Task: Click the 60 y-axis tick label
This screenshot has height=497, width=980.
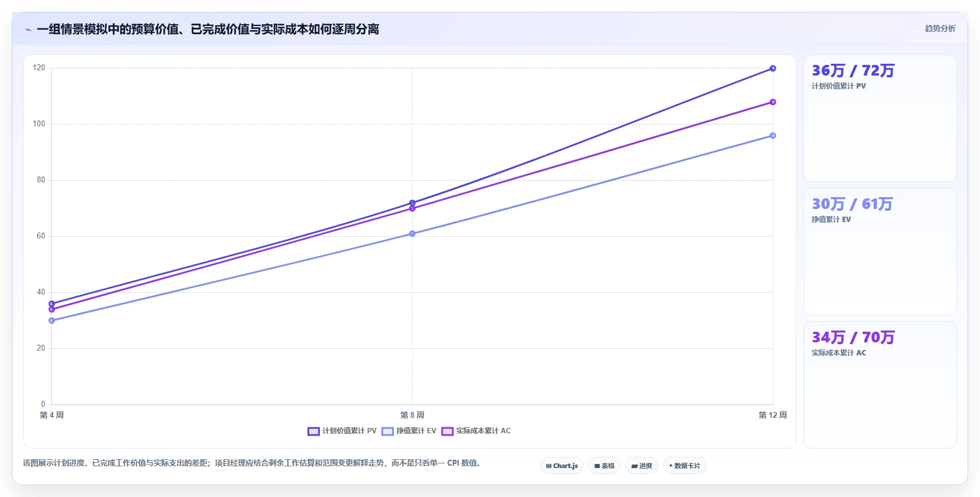Action: (x=41, y=236)
